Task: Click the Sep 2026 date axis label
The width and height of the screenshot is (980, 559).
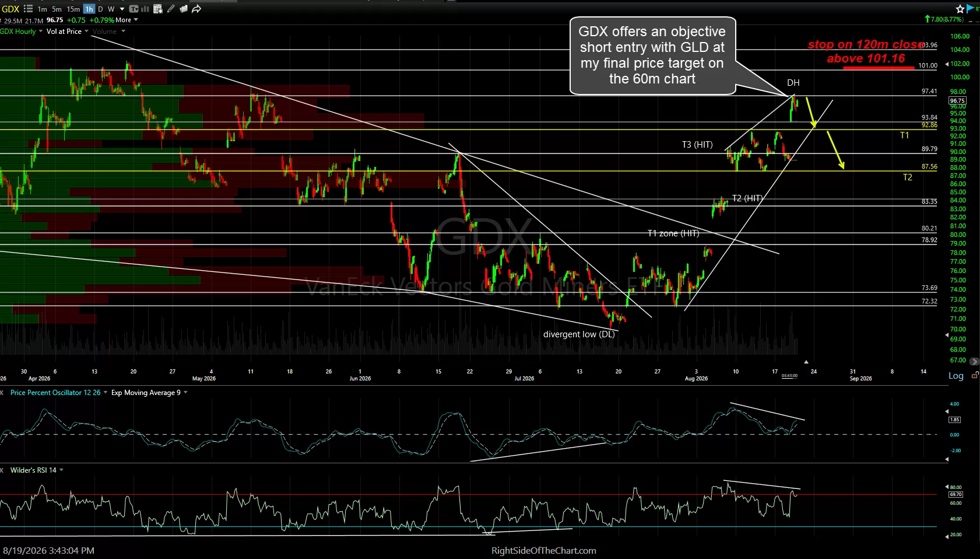Action: coord(860,379)
